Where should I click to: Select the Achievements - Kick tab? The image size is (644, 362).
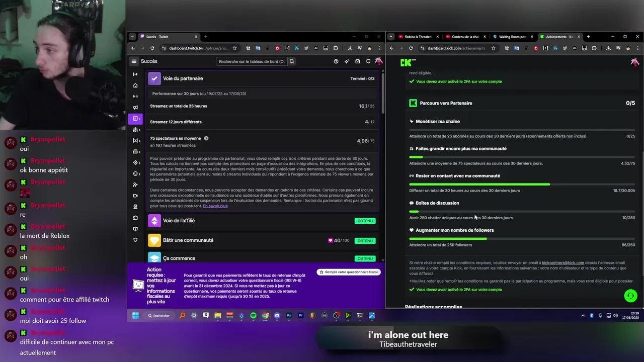[559, 37]
